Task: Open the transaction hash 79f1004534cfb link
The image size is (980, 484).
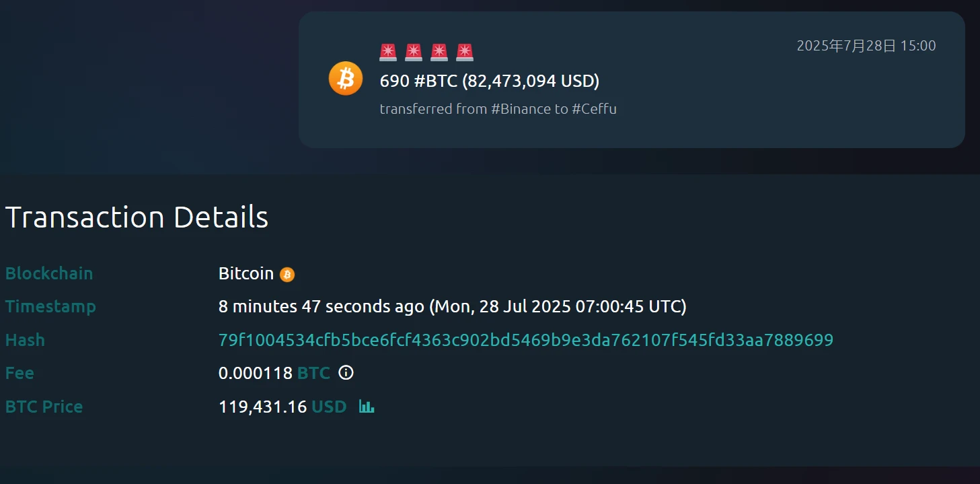Action: (x=525, y=339)
